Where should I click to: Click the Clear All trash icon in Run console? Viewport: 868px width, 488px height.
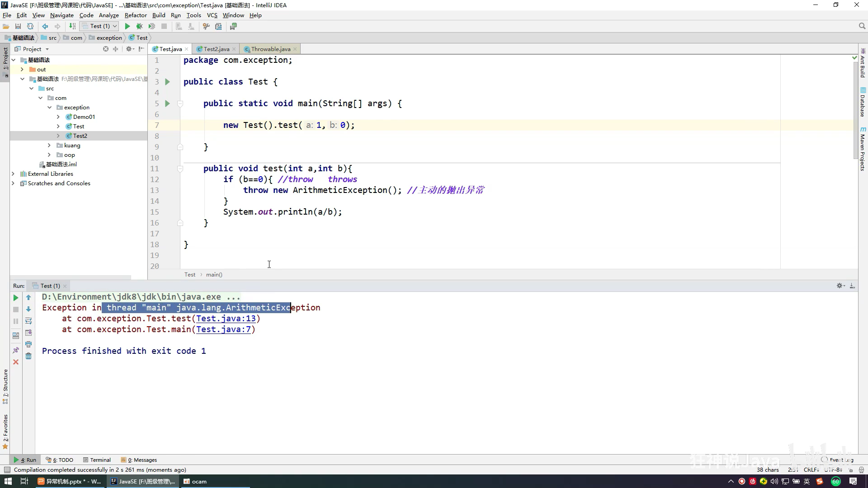(x=28, y=356)
